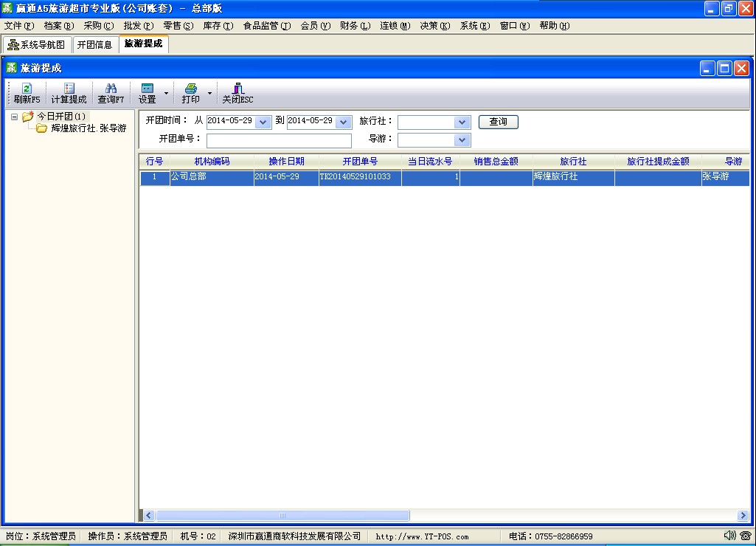Open the end date dropdown
Viewport: 756px width, 546px height.
click(344, 122)
